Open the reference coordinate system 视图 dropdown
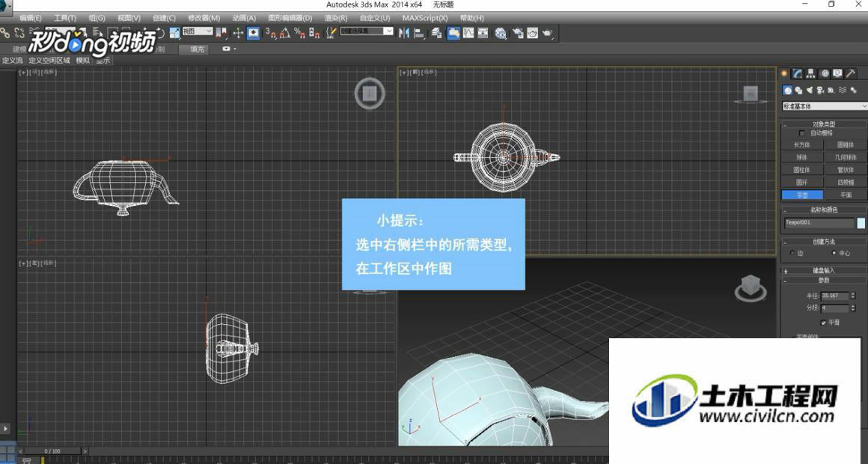 (x=197, y=31)
